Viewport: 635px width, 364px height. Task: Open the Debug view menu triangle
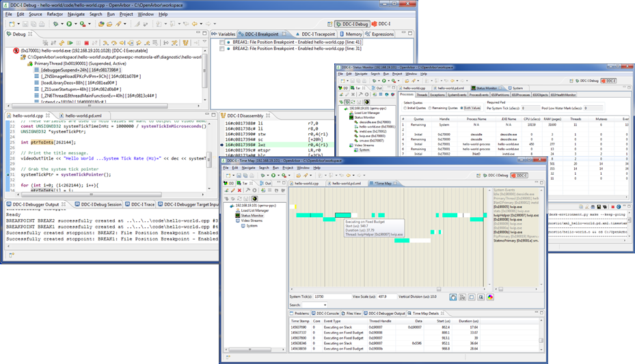[x=204, y=42]
